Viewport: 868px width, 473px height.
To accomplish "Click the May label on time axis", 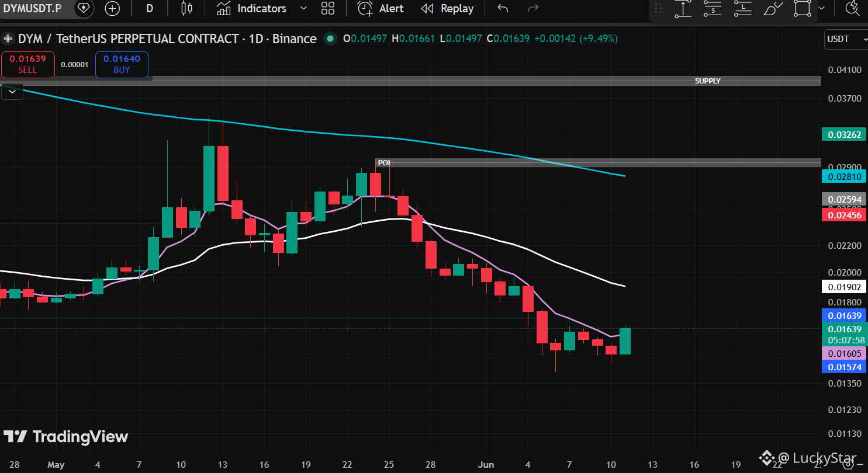I will point(56,465).
